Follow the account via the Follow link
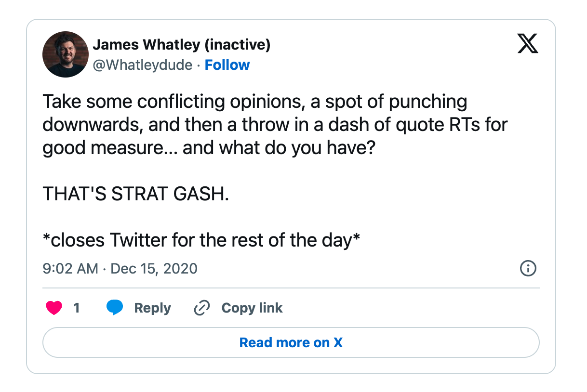587x392 pixels. click(x=227, y=65)
